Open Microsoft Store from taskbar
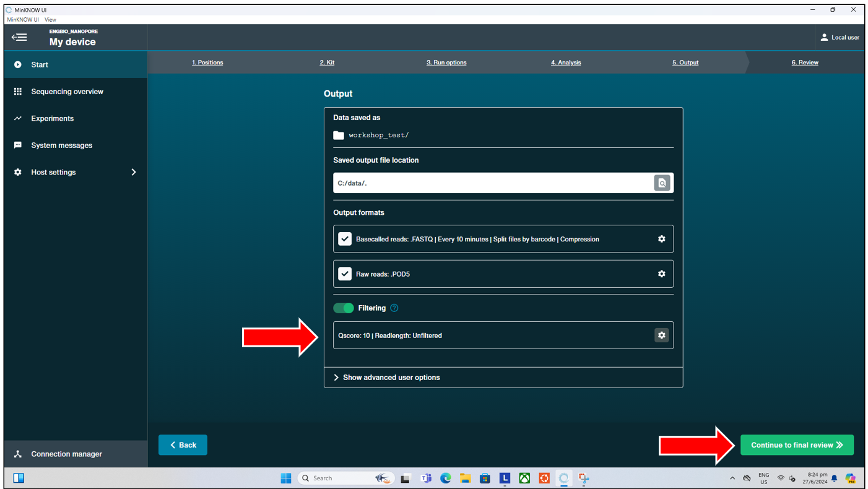868x489 pixels. pyautogui.click(x=485, y=478)
